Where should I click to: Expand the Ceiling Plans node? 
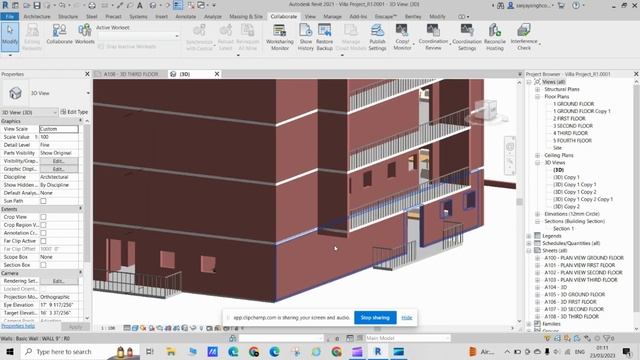coord(538,156)
